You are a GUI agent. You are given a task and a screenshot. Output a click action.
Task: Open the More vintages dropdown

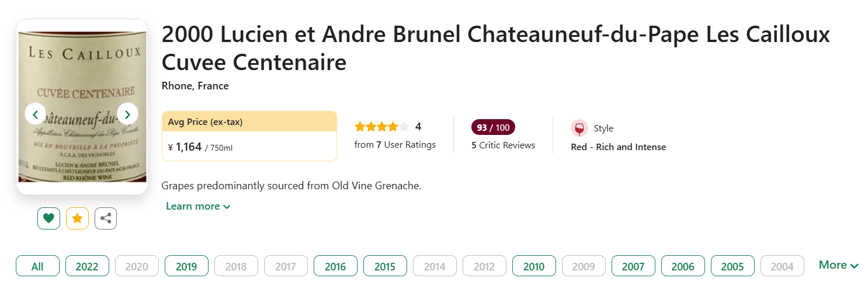pos(838,265)
